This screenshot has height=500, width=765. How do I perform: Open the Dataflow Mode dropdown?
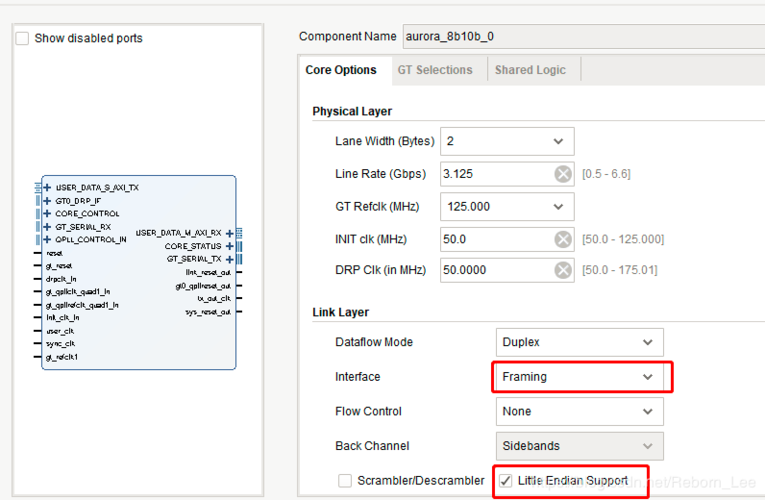[x=647, y=342]
